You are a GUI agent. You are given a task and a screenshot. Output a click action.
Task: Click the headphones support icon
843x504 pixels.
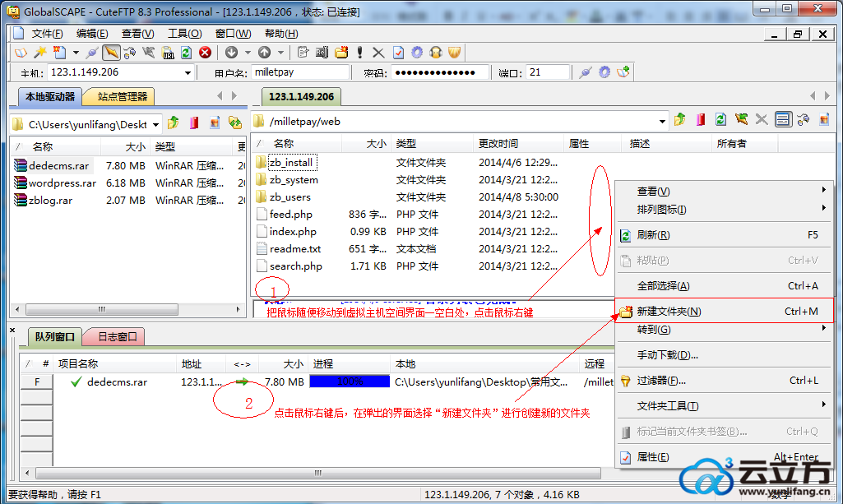[436, 53]
